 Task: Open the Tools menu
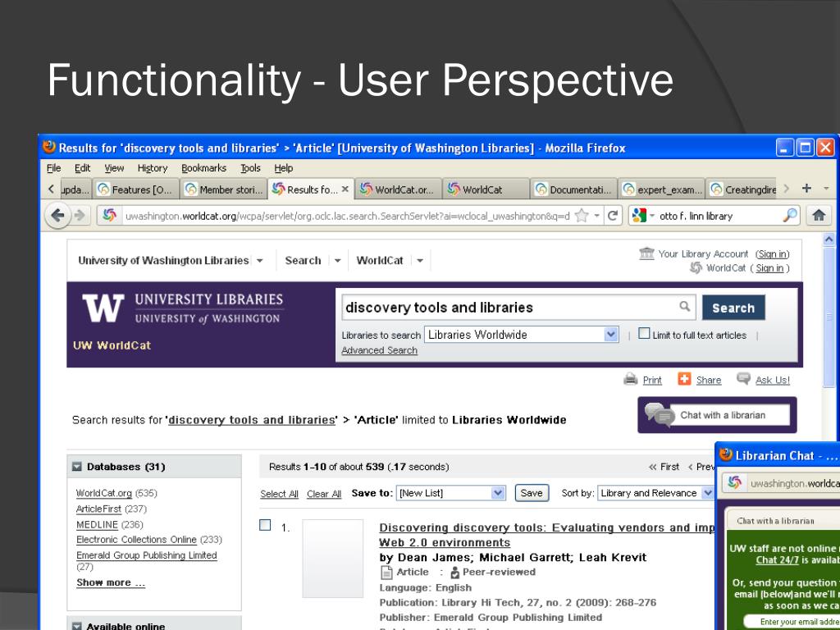tap(250, 167)
